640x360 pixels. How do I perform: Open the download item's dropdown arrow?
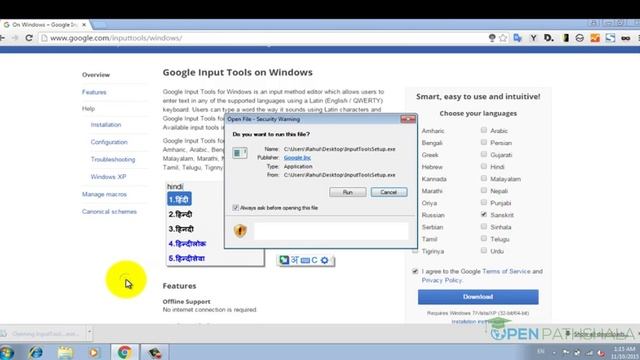click(x=89, y=331)
